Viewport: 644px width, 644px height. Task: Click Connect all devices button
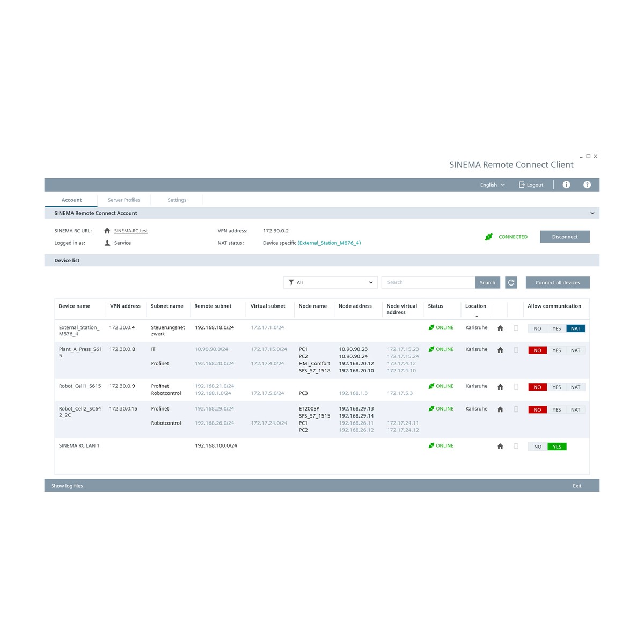coord(558,282)
